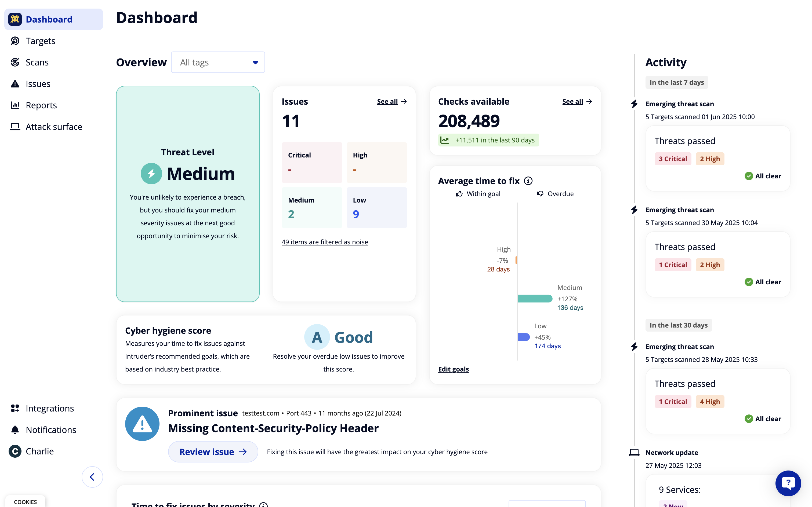This screenshot has height=507, width=812.
Task: Click the Review issue button
Action: [213, 452]
